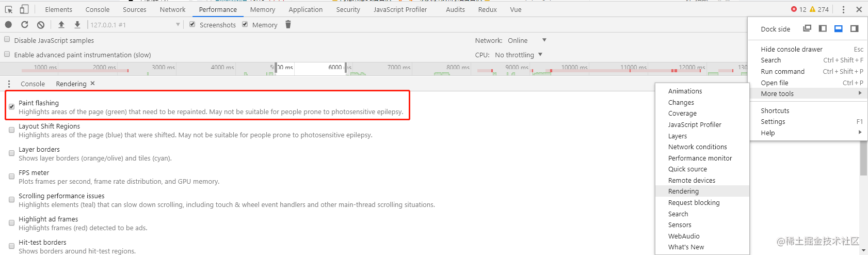Open the DevTools three-dot customize menu

tap(843, 9)
